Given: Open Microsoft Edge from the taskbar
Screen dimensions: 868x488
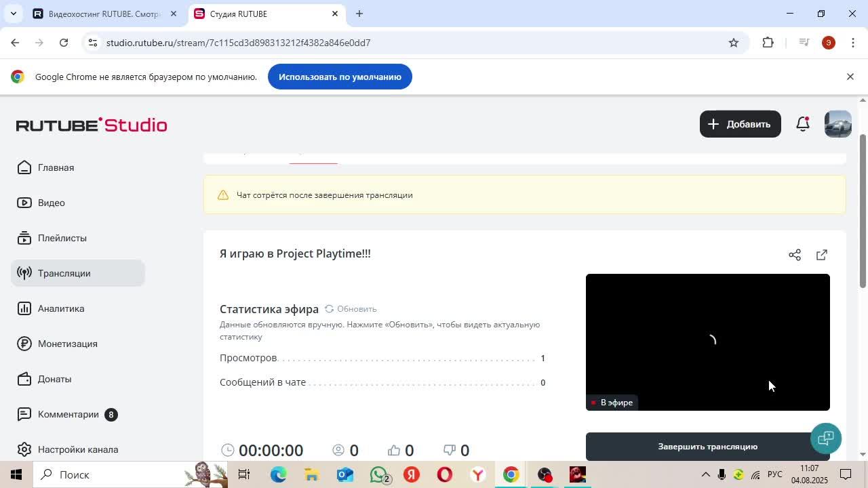Looking at the screenshot, I should click(278, 474).
